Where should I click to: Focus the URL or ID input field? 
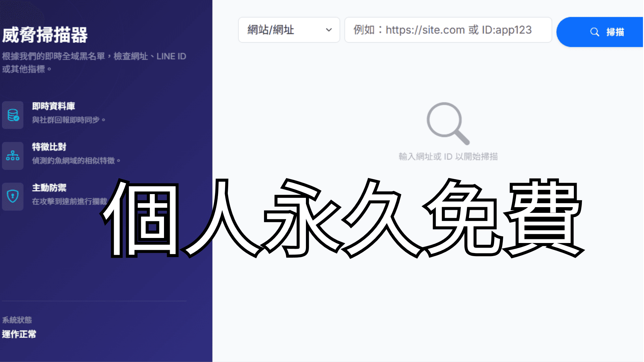448,30
